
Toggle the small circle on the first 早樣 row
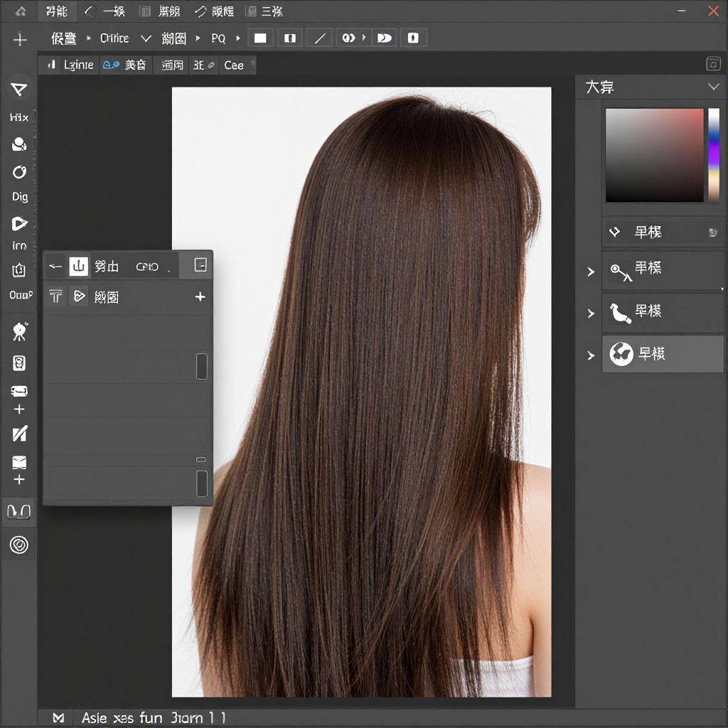(x=713, y=232)
